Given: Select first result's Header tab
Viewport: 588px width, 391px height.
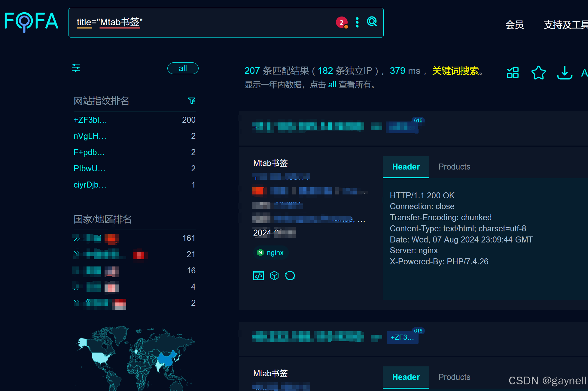Looking at the screenshot, I should pyautogui.click(x=406, y=167).
